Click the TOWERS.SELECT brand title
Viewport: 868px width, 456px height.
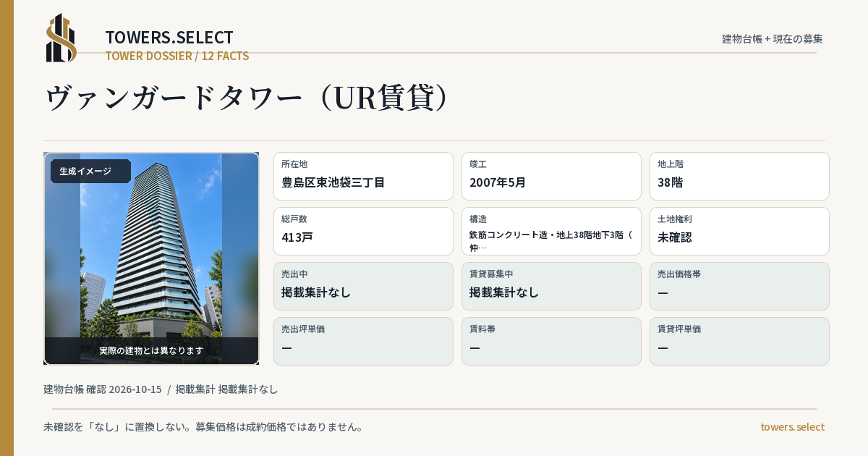coord(169,38)
